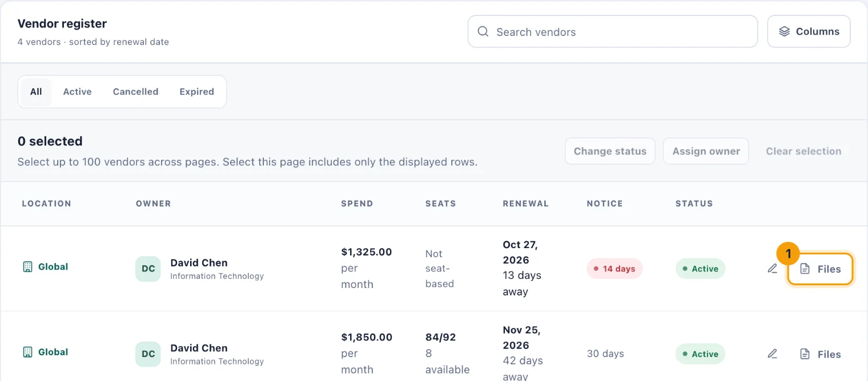The width and height of the screenshot is (868, 381).
Task: Click the Change status button
Action: pyautogui.click(x=610, y=151)
